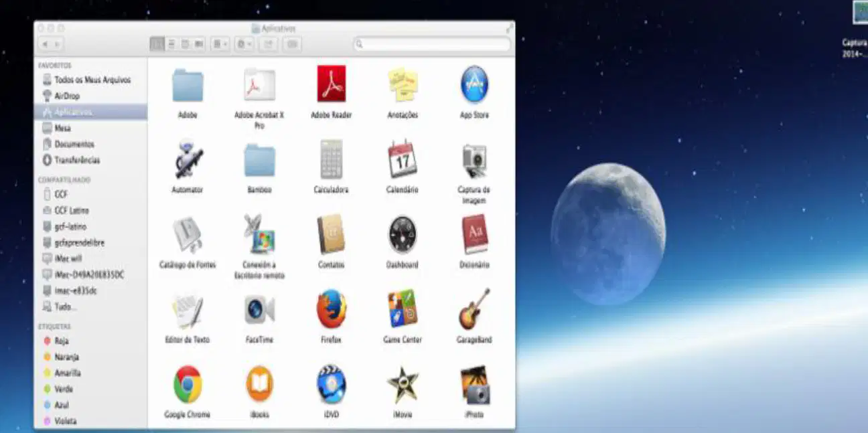The width and height of the screenshot is (868, 433).
Task: Select the Calendário app icon
Action: point(403,159)
